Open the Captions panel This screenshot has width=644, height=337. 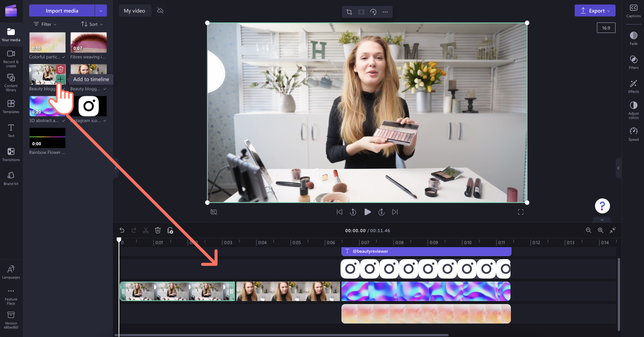tap(634, 11)
